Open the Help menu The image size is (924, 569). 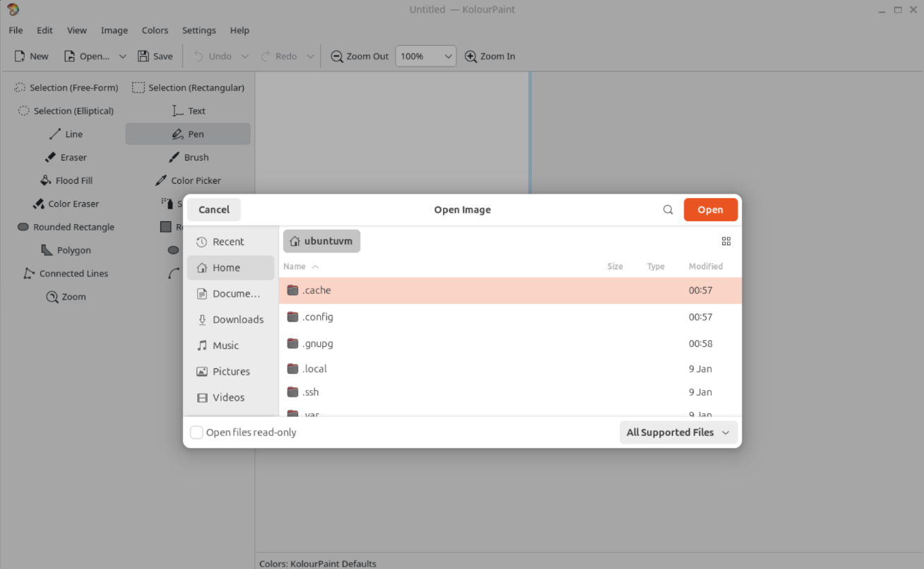pyautogui.click(x=239, y=30)
